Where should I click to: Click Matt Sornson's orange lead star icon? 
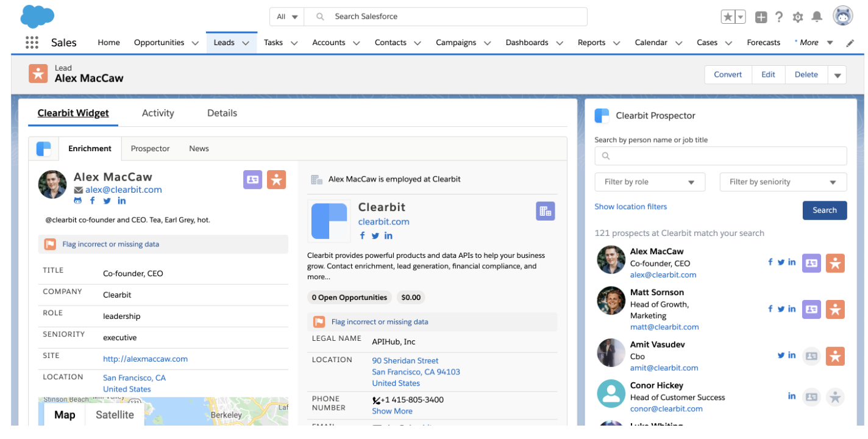coord(835,309)
